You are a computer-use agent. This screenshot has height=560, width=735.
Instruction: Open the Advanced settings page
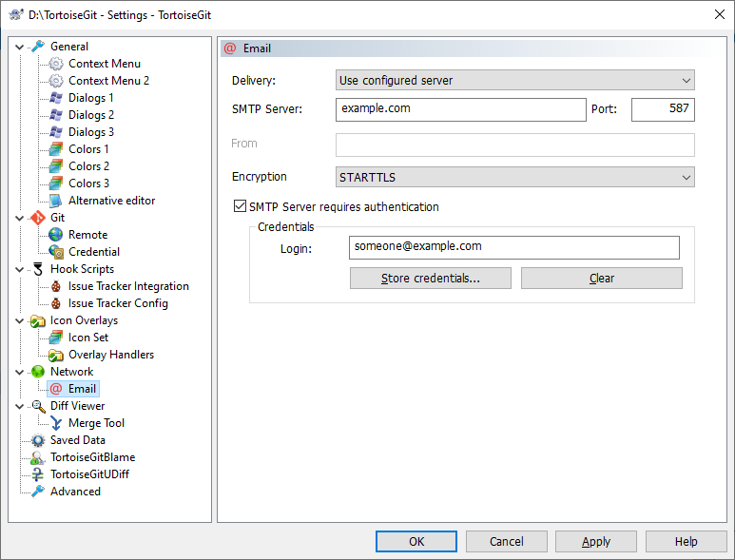point(75,492)
